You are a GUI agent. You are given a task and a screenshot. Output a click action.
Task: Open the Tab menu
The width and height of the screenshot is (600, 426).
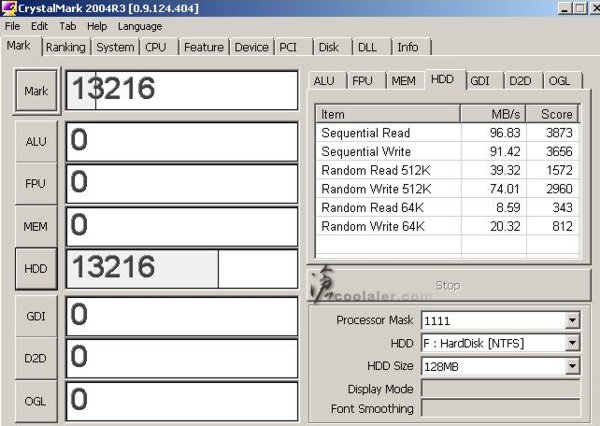pos(68,26)
